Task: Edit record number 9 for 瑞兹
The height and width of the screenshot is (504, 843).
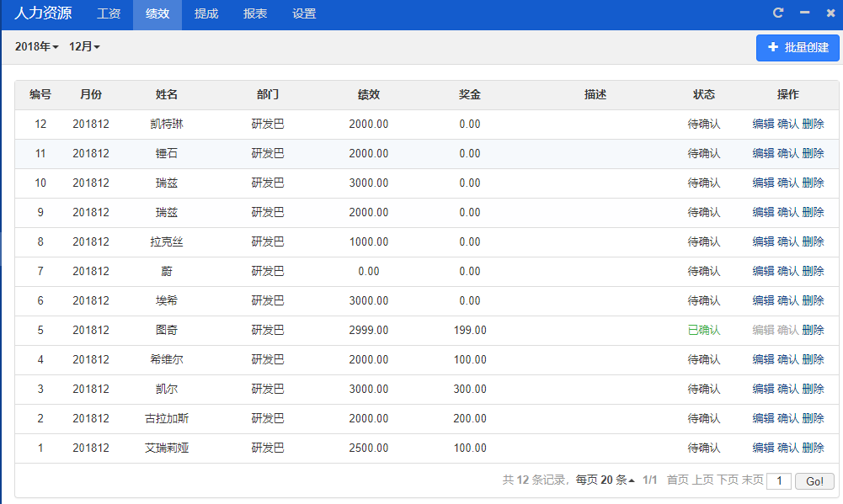Action: (763, 213)
